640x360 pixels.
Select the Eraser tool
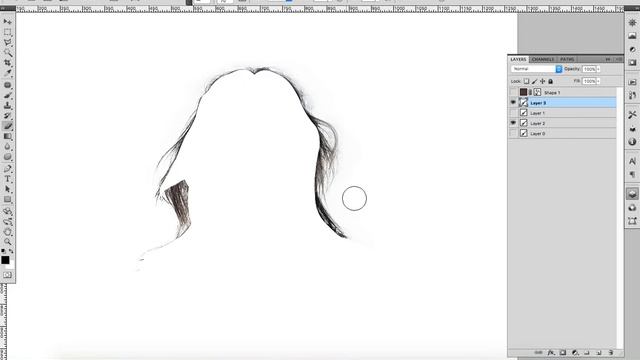[x=7, y=126]
